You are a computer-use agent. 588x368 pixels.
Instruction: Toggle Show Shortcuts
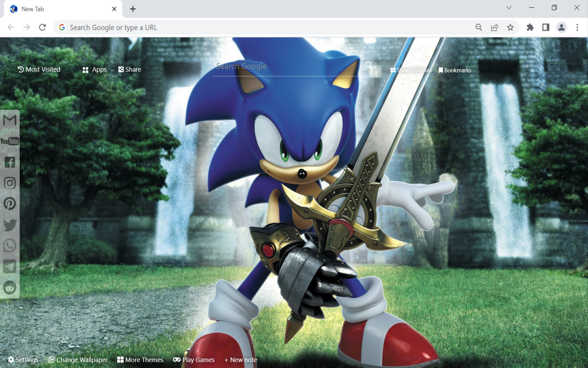point(411,70)
